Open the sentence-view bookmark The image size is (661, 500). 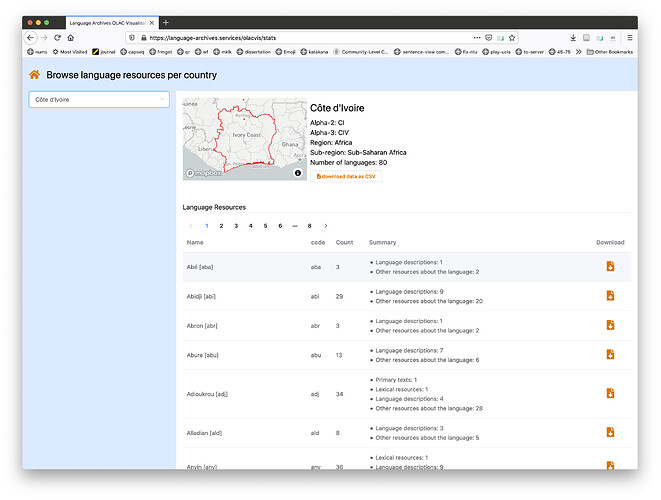point(422,52)
